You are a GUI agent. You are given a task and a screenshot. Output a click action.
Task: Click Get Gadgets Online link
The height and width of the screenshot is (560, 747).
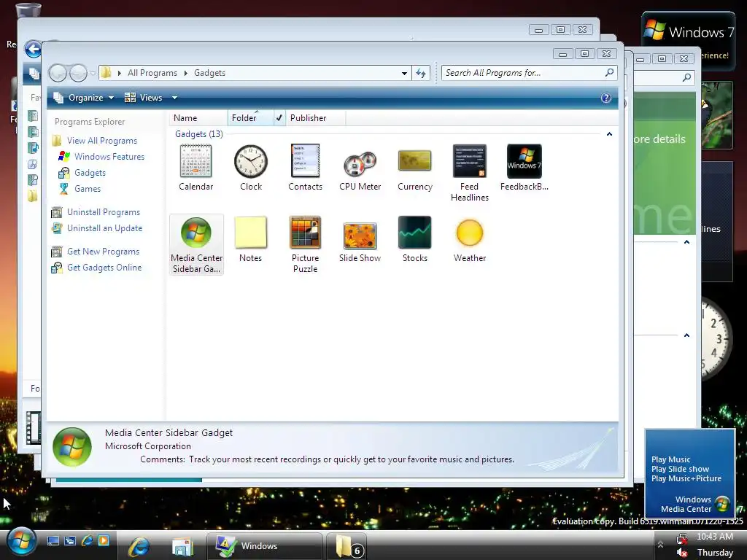click(x=104, y=268)
